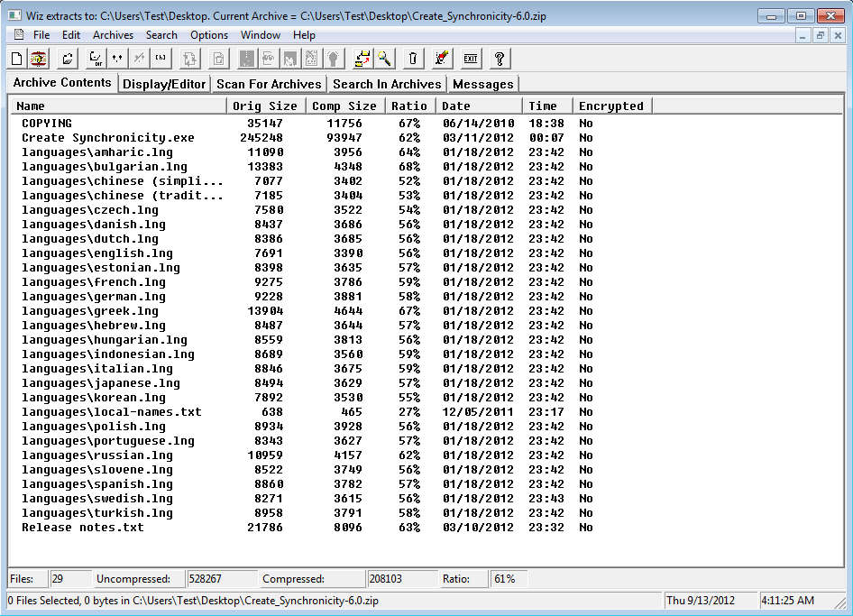Click the folder icon labeled 'dir'
Screen dimensions: 853x616
[x=96, y=59]
